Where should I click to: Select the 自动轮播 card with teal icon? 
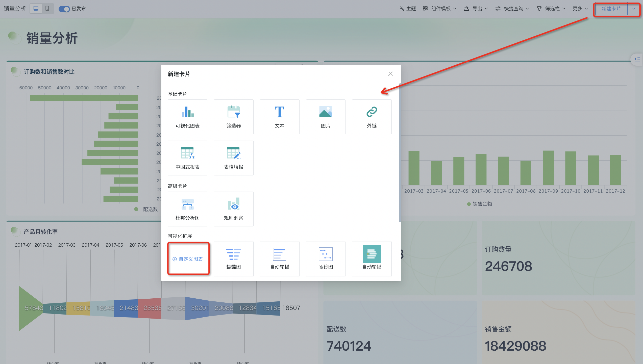coord(372,259)
